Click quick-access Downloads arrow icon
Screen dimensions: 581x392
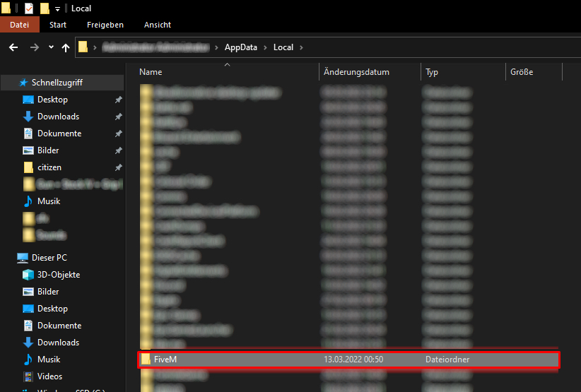coord(28,117)
